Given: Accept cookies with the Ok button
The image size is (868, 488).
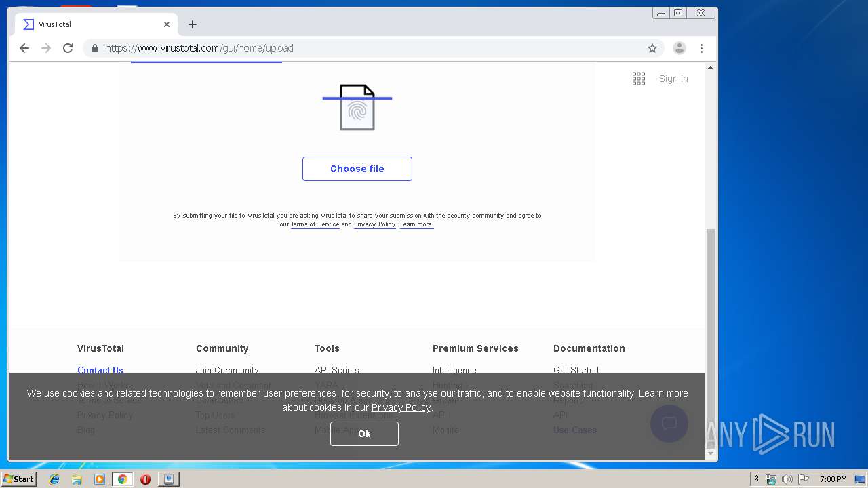Looking at the screenshot, I should coord(364,434).
